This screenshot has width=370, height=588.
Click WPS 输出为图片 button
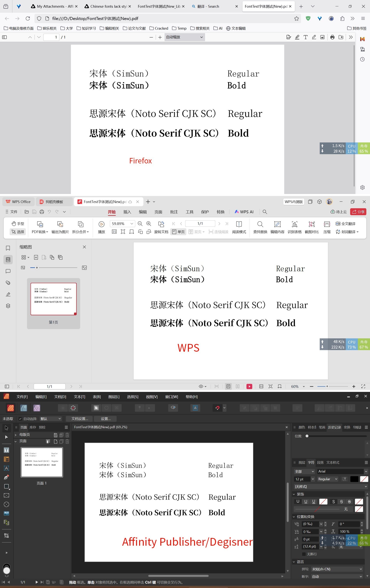60,227
